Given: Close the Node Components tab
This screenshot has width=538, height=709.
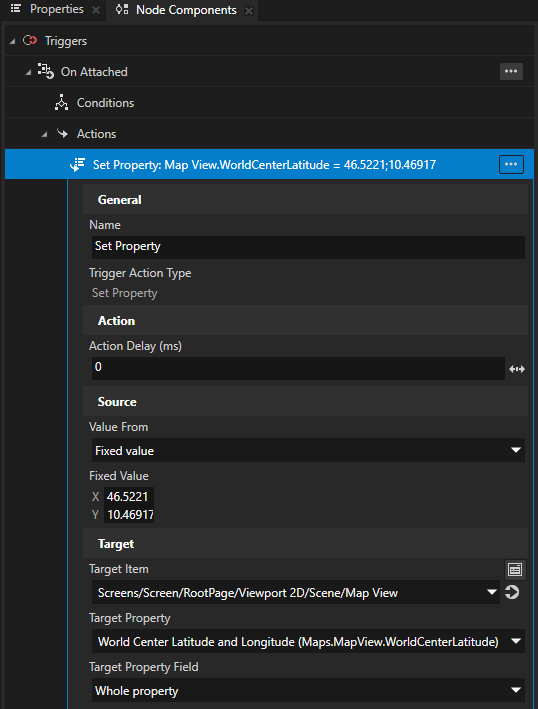Looking at the screenshot, I should [x=249, y=11].
